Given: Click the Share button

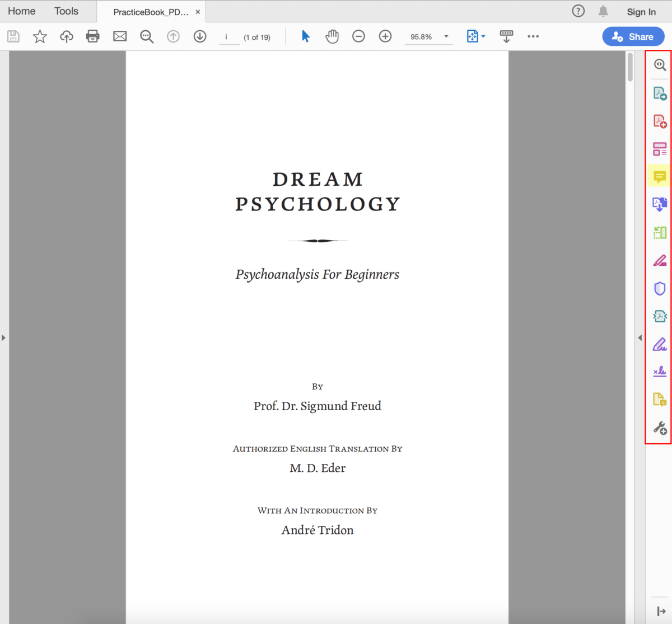Looking at the screenshot, I should (x=633, y=36).
